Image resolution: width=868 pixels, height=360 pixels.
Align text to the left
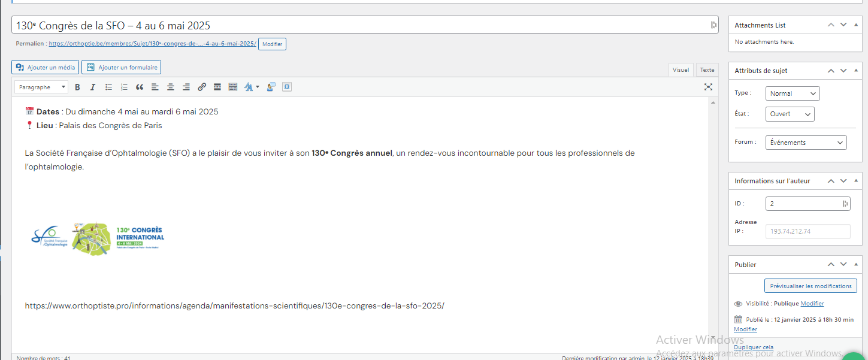click(x=155, y=87)
